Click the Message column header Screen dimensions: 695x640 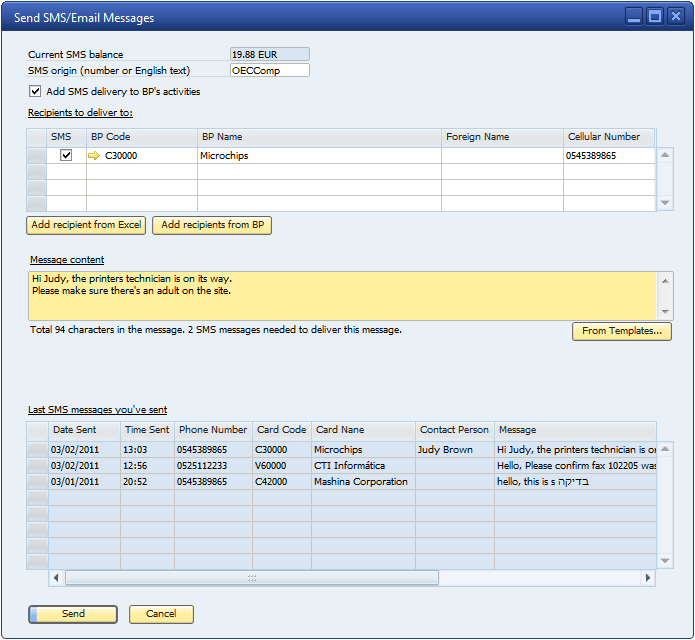click(575, 430)
